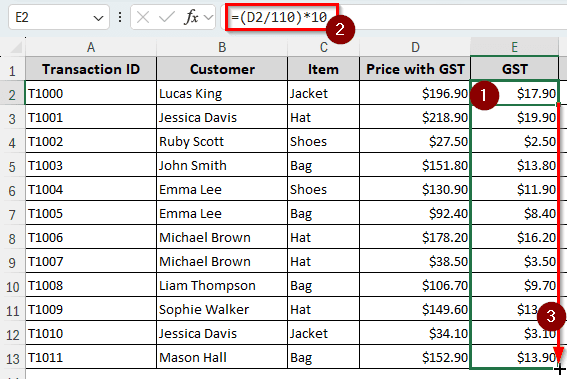Screen dimensions: 567x379
Task: Click the Item header cell
Action: (x=324, y=69)
